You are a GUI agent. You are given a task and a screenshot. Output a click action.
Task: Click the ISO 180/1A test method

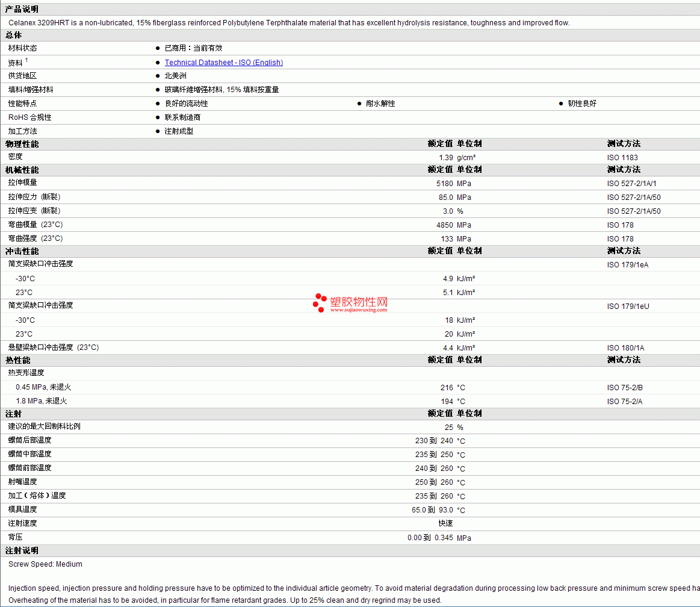click(625, 348)
